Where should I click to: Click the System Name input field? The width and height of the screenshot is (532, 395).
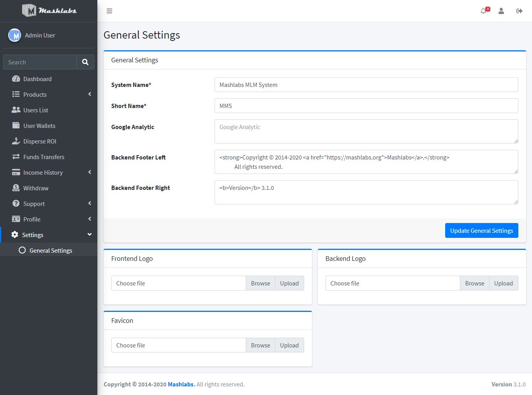pyautogui.click(x=366, y=85)
